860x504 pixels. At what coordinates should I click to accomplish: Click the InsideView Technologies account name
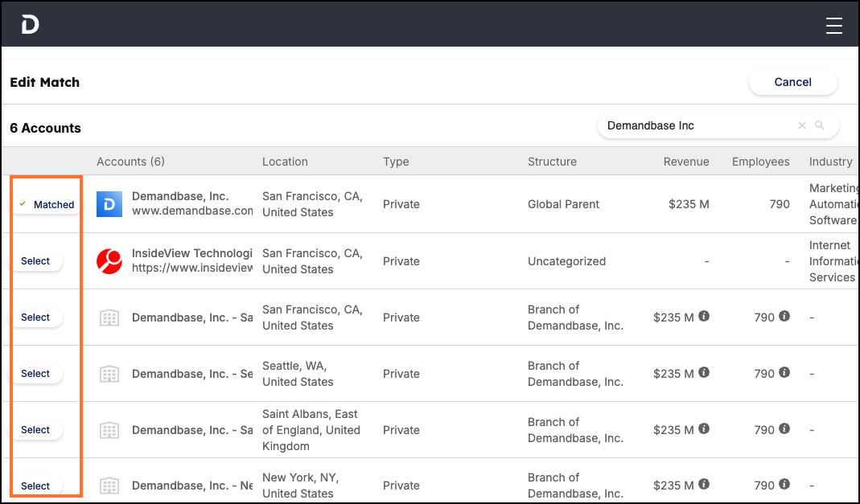[192, 253]
